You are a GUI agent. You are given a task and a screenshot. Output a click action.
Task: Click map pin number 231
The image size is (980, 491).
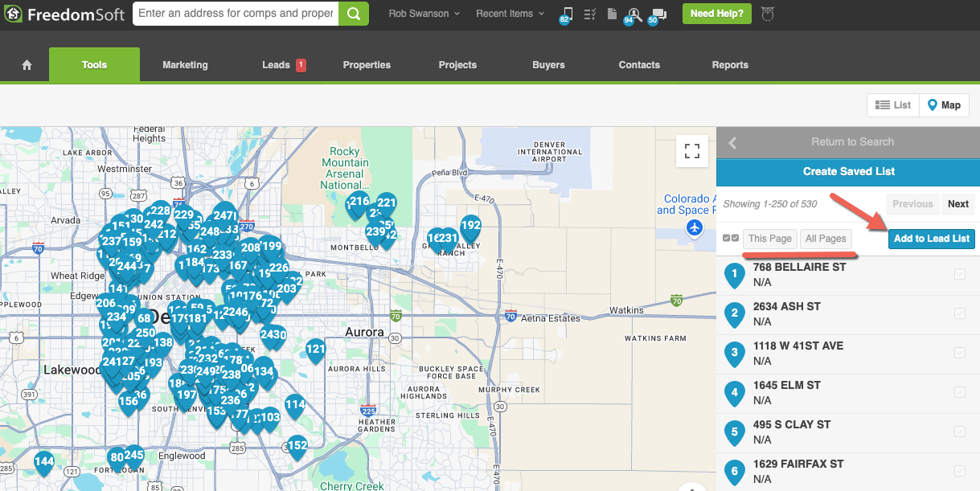coord(448,239)
